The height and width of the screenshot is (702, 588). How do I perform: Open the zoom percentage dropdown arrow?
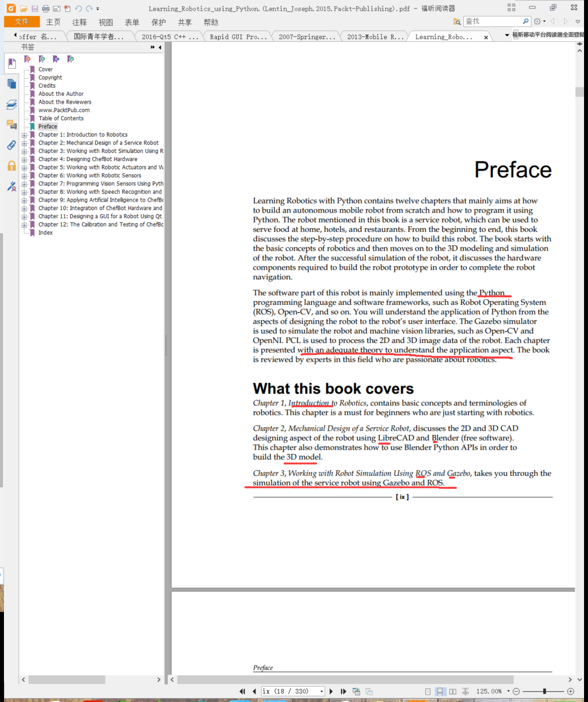click(508, 691)
